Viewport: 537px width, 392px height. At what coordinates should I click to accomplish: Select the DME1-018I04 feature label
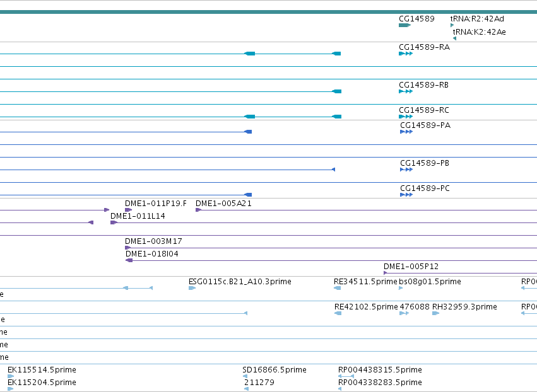click(x=152, y=254)
